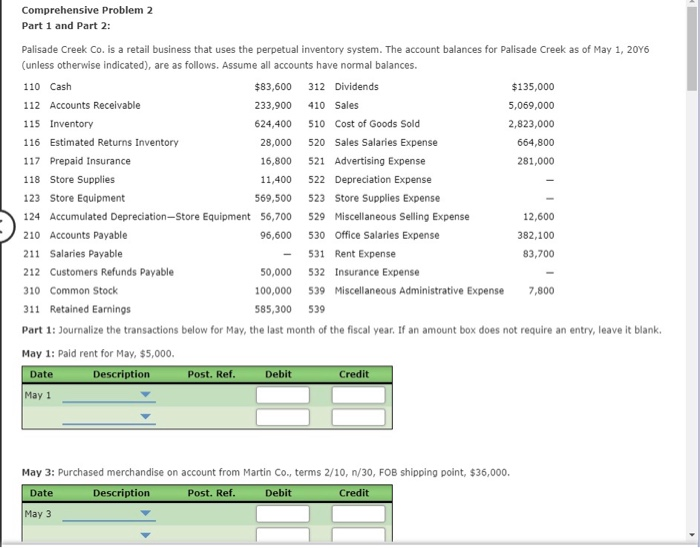Click the $135,000 Dividends balance

tap(533, 87)
